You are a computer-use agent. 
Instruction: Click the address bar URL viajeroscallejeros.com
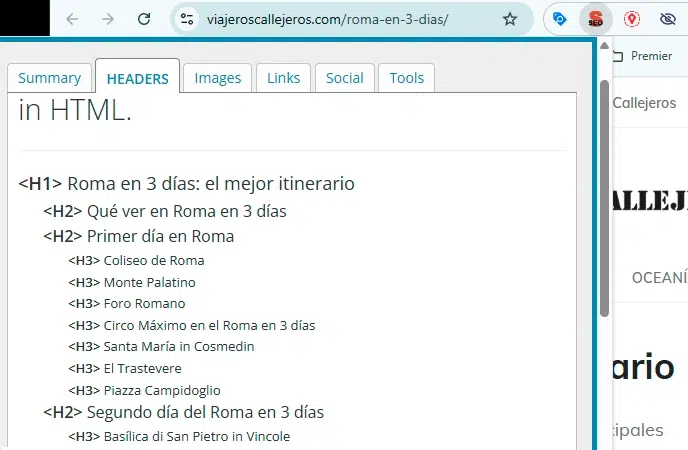click(327, 20)
